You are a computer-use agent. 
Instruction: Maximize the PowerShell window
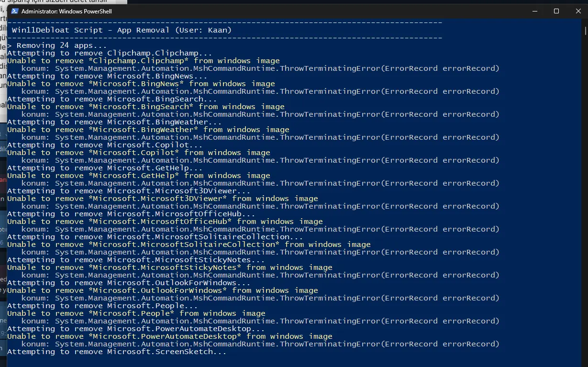pyautogui.click(x=556, y=11)
